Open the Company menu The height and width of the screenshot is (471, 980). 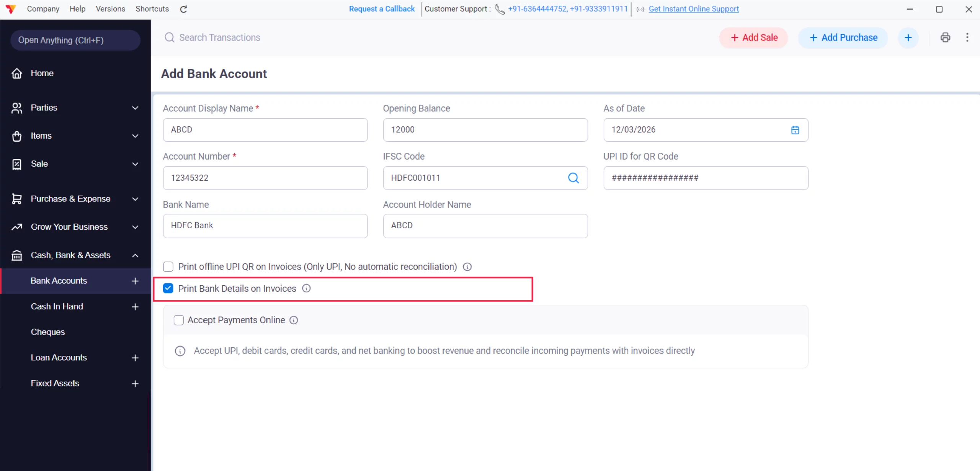click(43, 9)
